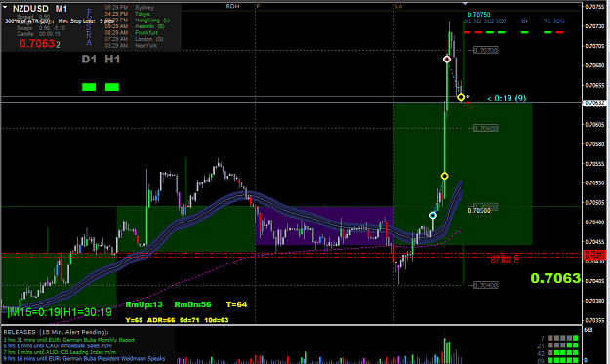Click the strength grid row labeled 42
The image size is (610, 364).
click(559, 353)
